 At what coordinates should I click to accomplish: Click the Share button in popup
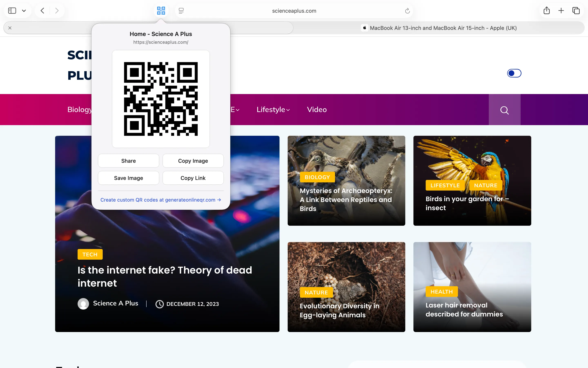(x=129, y=161)
